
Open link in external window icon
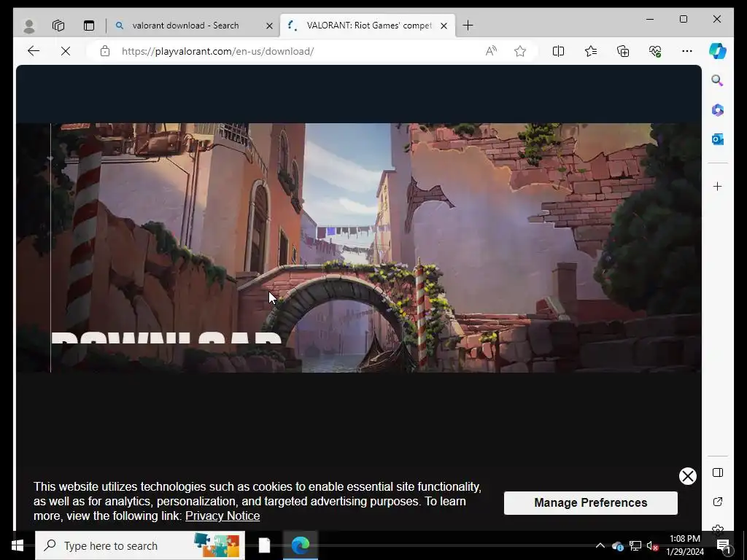[x=718, y=502]
